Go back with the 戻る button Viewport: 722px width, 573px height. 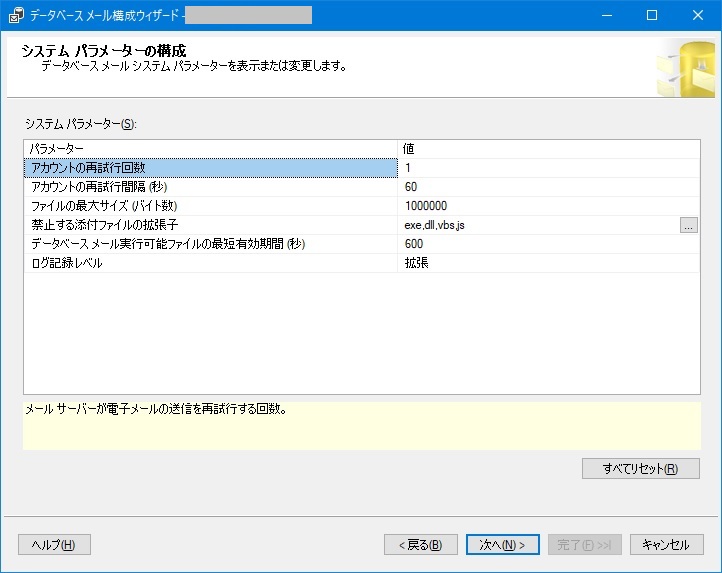(421, 544)
